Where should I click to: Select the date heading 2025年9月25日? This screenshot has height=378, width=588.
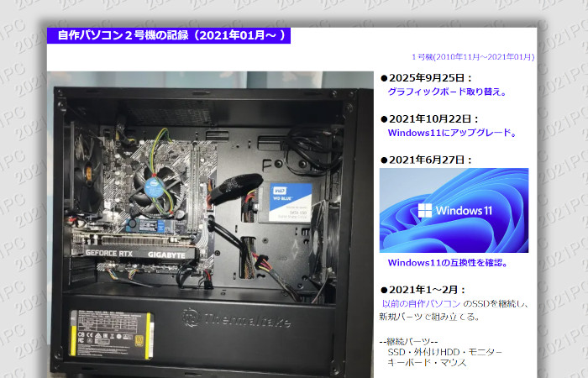click(x=426, y=78)
